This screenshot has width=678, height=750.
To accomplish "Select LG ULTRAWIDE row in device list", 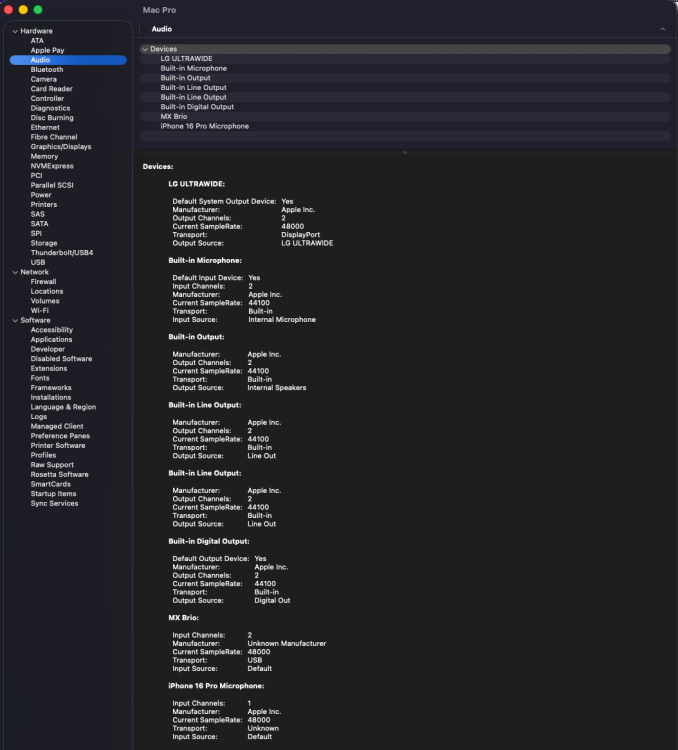I will 405,59.
